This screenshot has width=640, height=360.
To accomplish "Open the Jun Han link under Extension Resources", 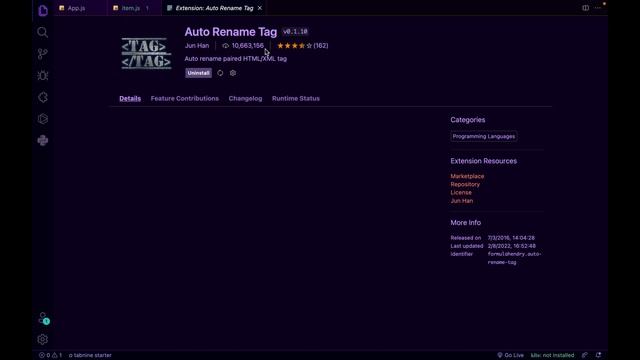I will tap(462, 201).
